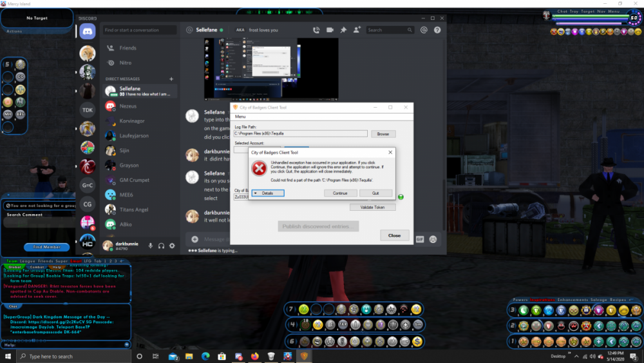Viewport: 644px width, 363px height.
Task: Open Windows notification center icon
Action: [x=634, y=357]
